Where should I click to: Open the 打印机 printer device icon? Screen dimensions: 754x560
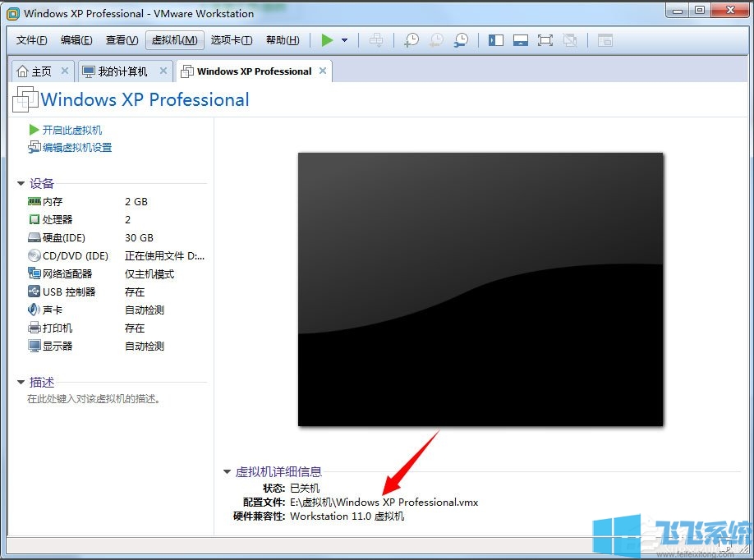pyautogui.click(x=34, y=328)
